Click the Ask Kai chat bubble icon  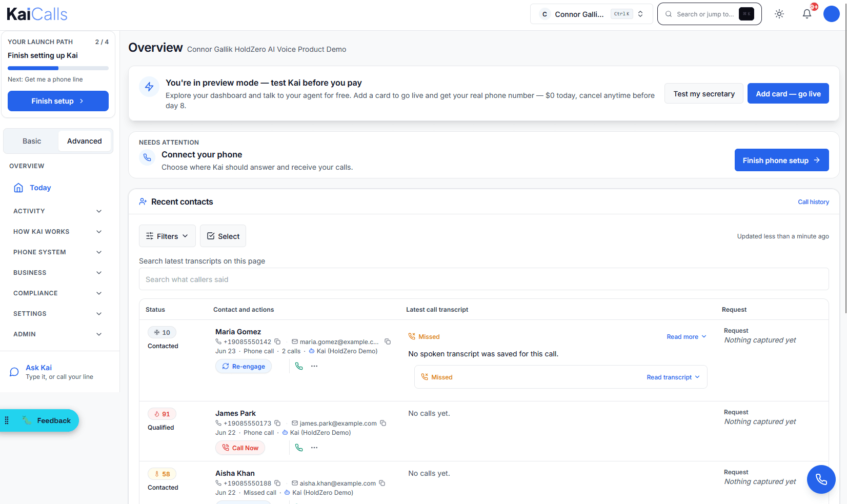14,372
